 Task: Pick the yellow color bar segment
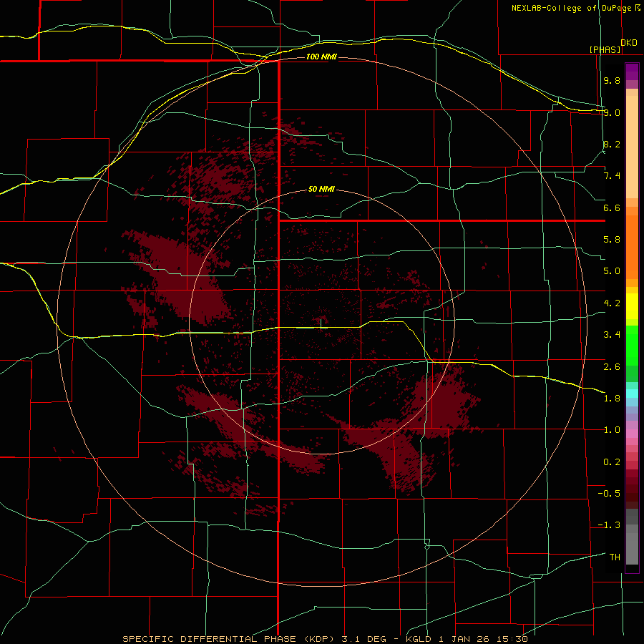(632, 306)
